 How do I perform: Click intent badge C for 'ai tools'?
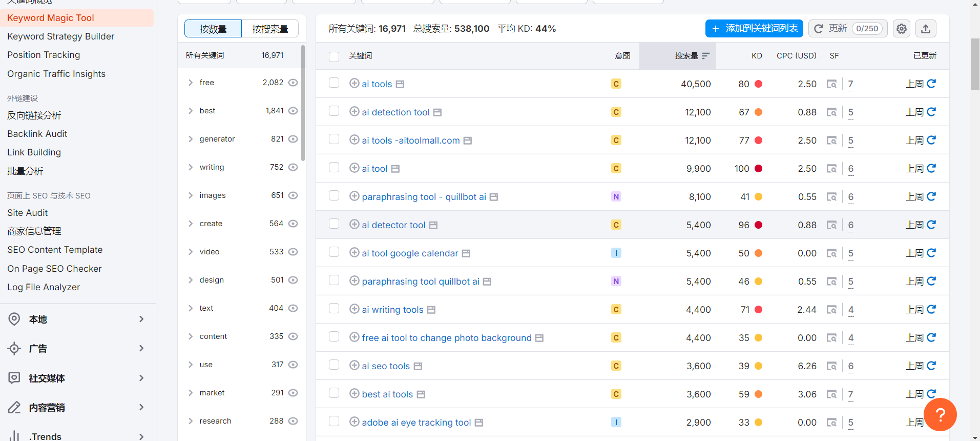(x=616, y=84)
